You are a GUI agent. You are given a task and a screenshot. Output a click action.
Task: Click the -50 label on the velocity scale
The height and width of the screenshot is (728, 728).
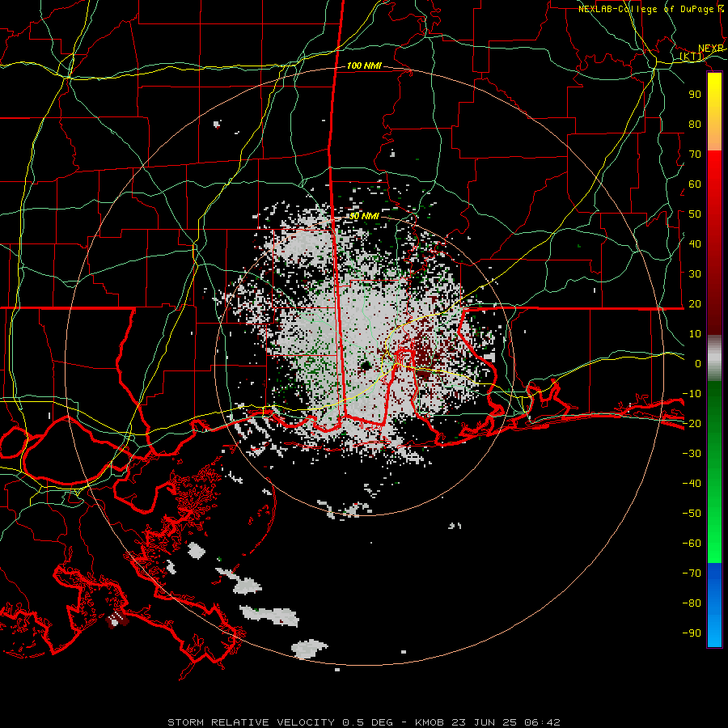(x=692, y=514)
